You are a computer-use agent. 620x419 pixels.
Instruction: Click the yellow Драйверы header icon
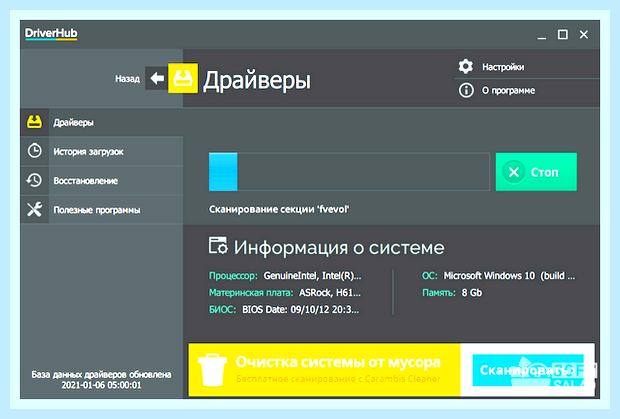pyautogui.click(x=183, y=78)
